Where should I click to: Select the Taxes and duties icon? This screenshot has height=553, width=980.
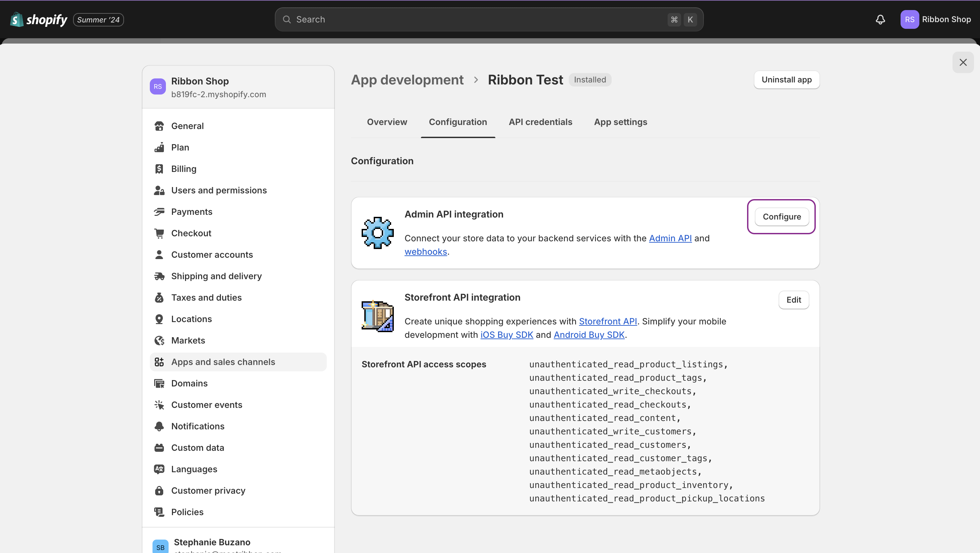(160, 297)
